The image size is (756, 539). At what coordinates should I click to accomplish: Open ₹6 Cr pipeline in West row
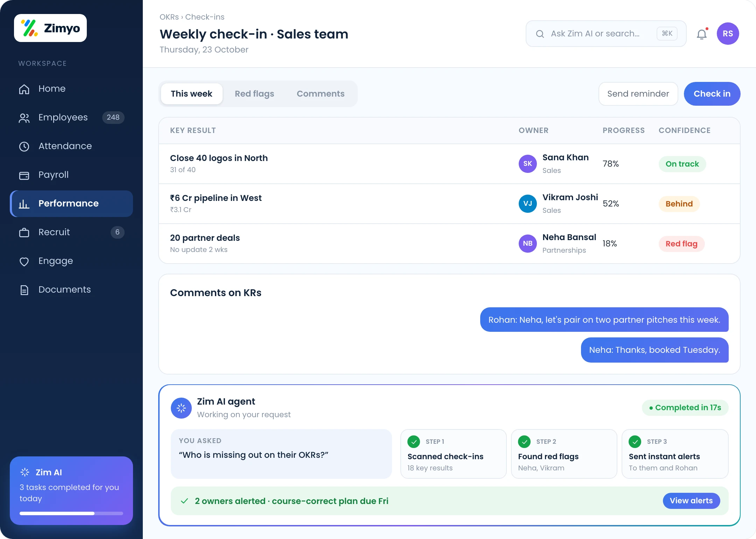tap(449, 204)
